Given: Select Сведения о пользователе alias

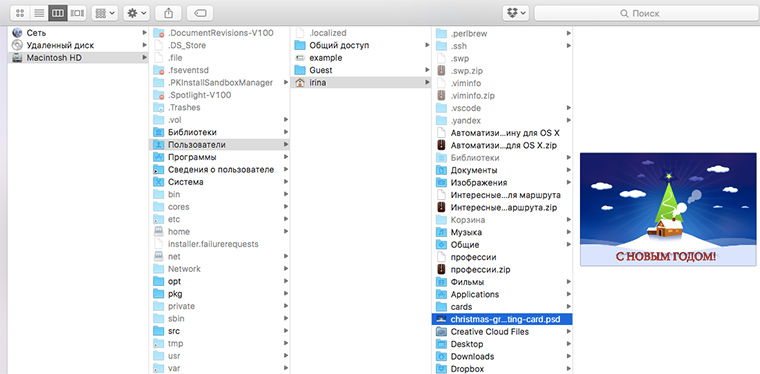Looking at the screenshot, I should (x=220, y=170).
